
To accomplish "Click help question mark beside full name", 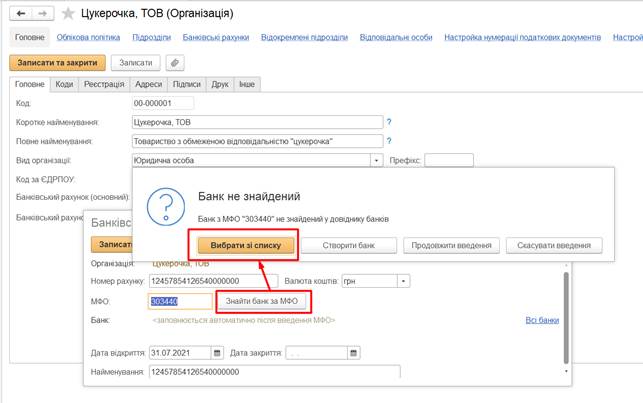I will click(x=389, y=140).
